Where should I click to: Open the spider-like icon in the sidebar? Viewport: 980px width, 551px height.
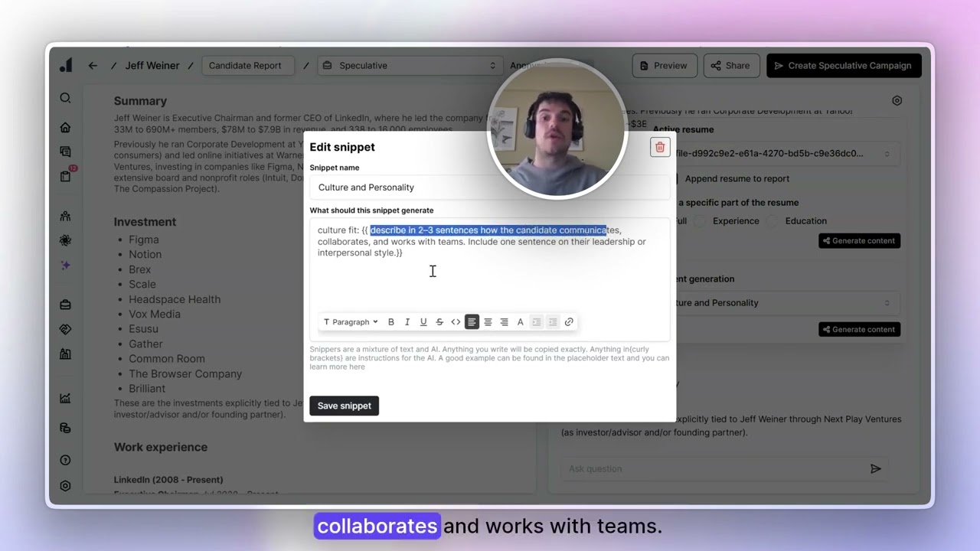click(65, 240)
